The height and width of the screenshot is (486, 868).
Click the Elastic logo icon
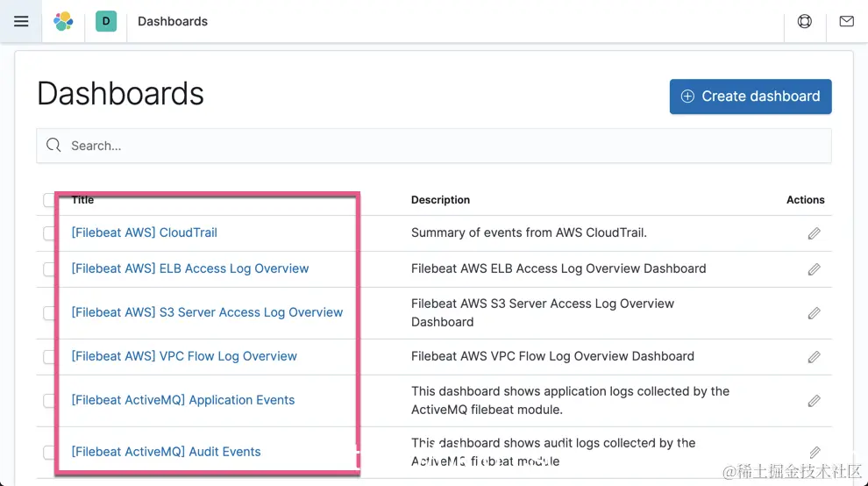63,21
